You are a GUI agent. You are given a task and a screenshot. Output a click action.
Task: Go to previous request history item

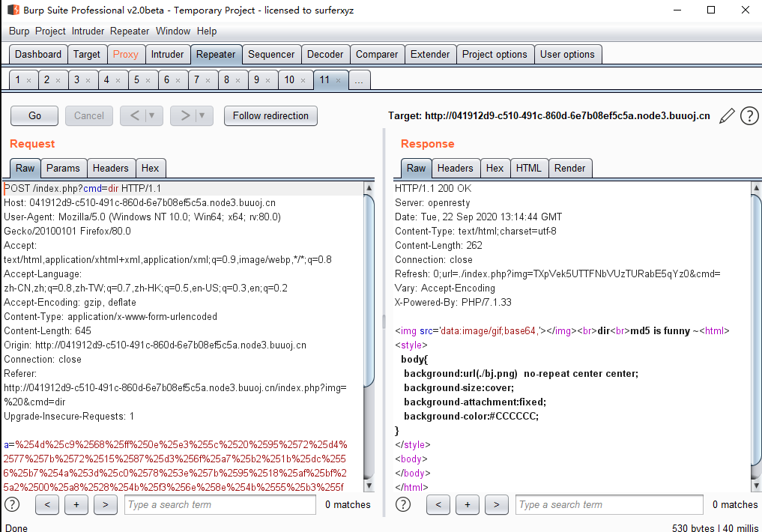(x=134, y=115)
